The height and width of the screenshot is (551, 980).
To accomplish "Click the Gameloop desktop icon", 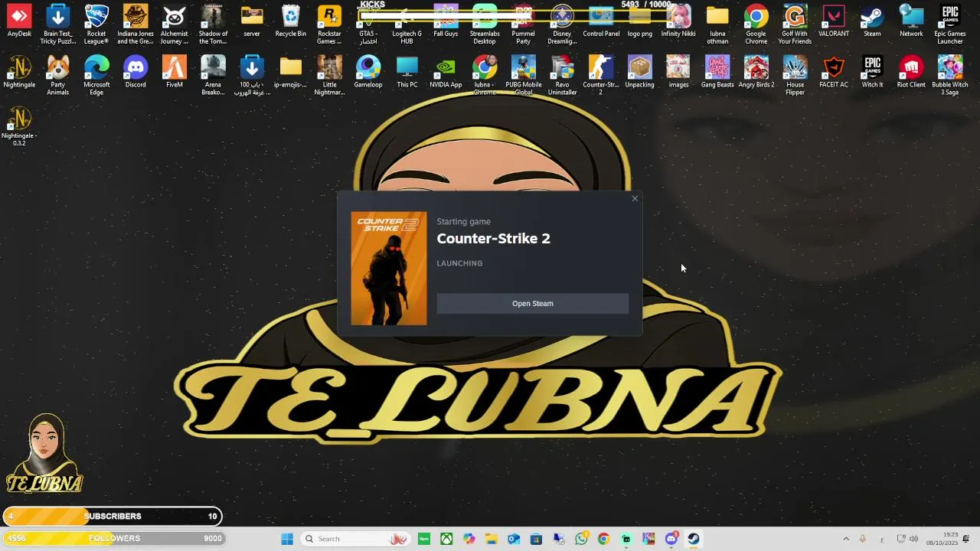I will click(368, 73).
